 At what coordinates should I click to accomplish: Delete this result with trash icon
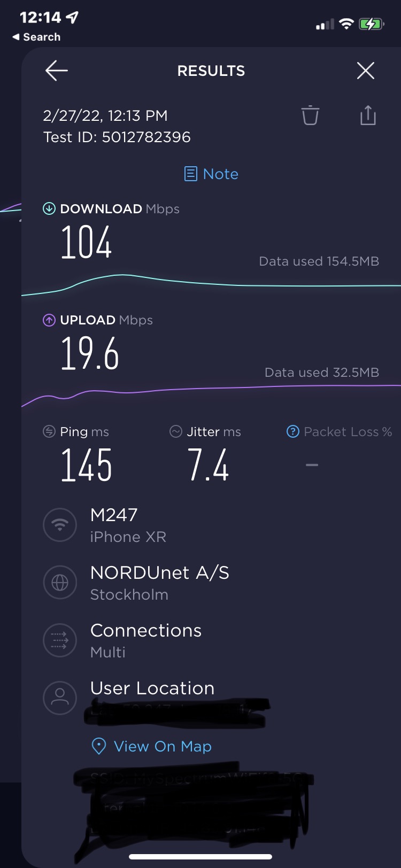tap(310, 115)
